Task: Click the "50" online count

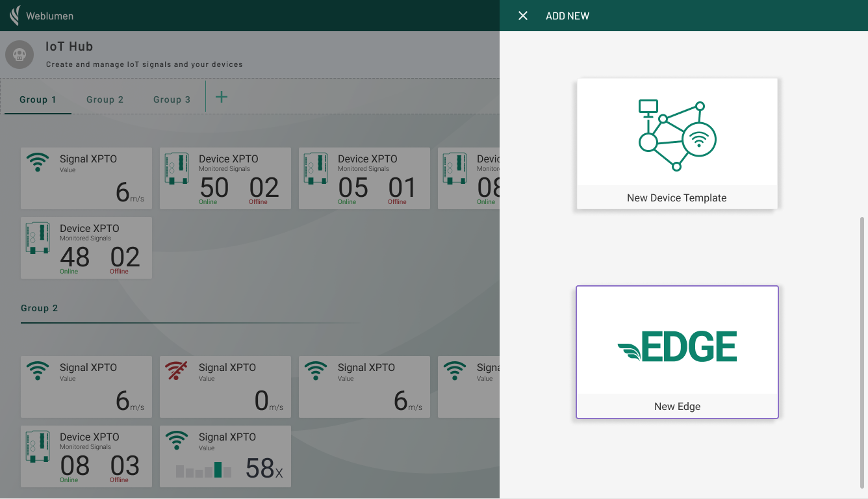Action: pos(214,188)
